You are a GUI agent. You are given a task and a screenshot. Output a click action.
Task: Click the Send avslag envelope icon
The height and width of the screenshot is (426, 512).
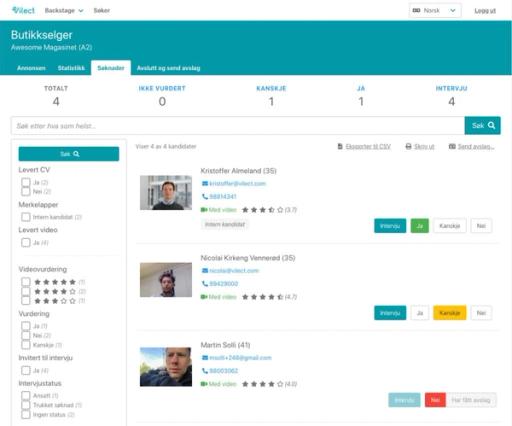click(x=452, y=147)
